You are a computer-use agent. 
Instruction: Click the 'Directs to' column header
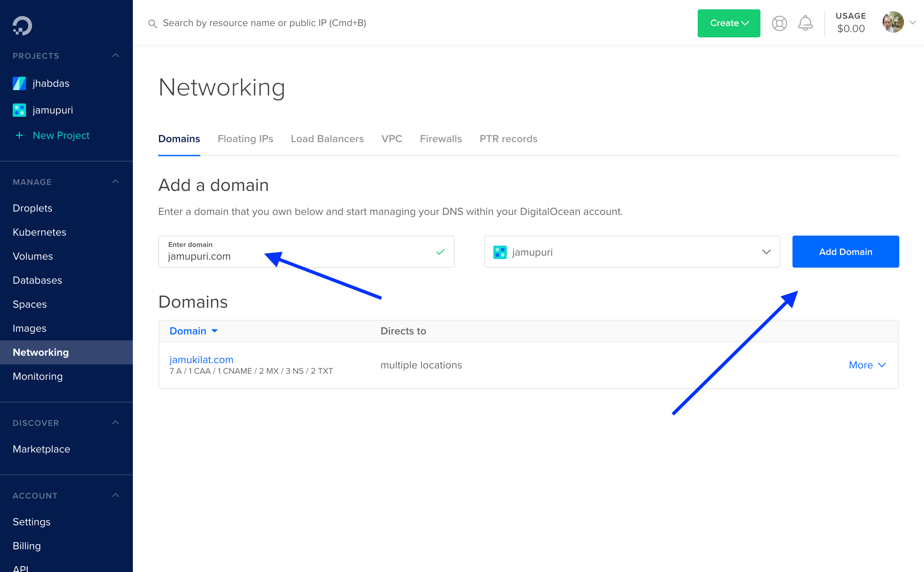[x=403, y=331]
